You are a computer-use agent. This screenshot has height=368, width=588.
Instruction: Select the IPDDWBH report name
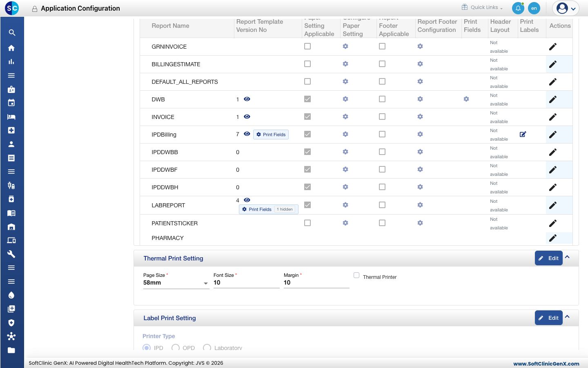click(x=165, y=187)
